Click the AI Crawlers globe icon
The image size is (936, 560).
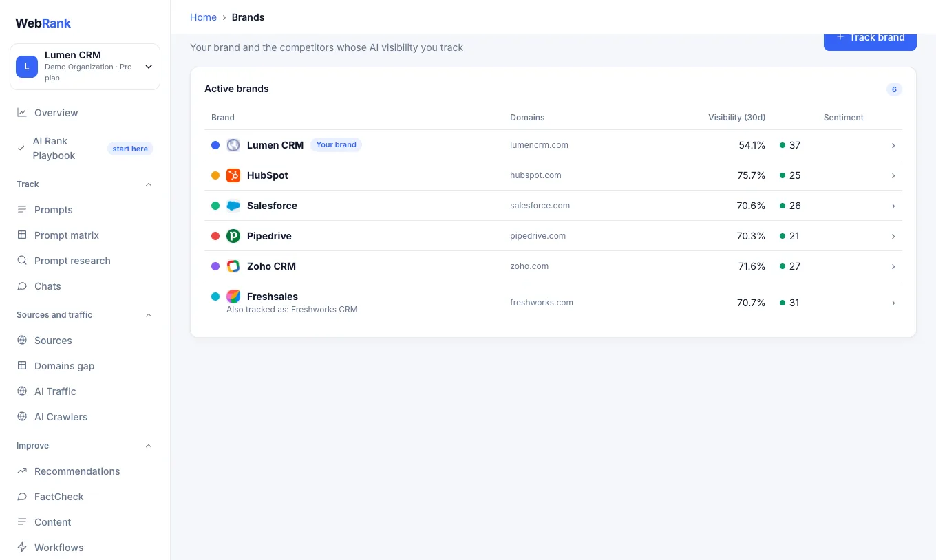click(x=22, y=417)
